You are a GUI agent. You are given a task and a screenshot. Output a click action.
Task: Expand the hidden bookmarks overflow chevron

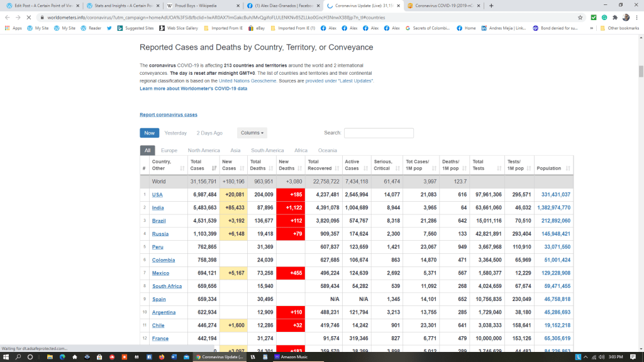click(591, 28)
